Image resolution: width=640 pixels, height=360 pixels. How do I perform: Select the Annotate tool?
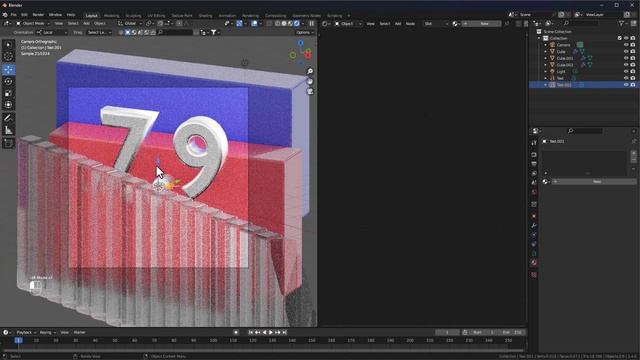point(8,118)
